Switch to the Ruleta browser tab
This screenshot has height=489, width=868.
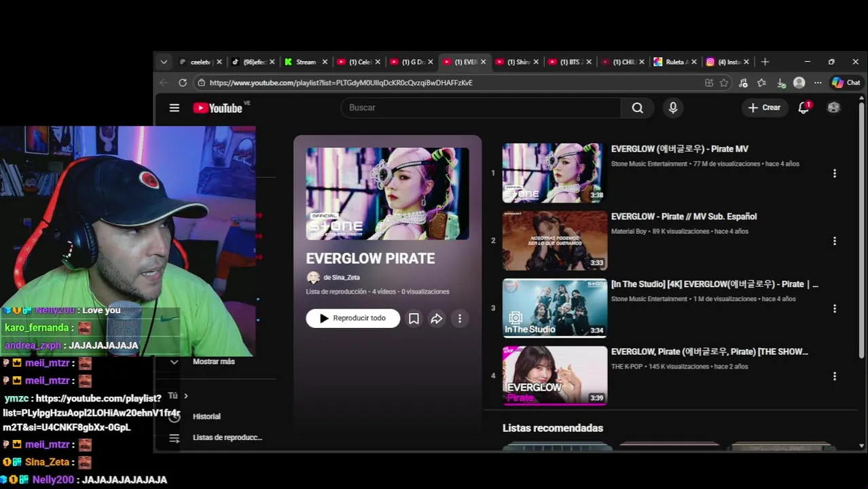675,62
